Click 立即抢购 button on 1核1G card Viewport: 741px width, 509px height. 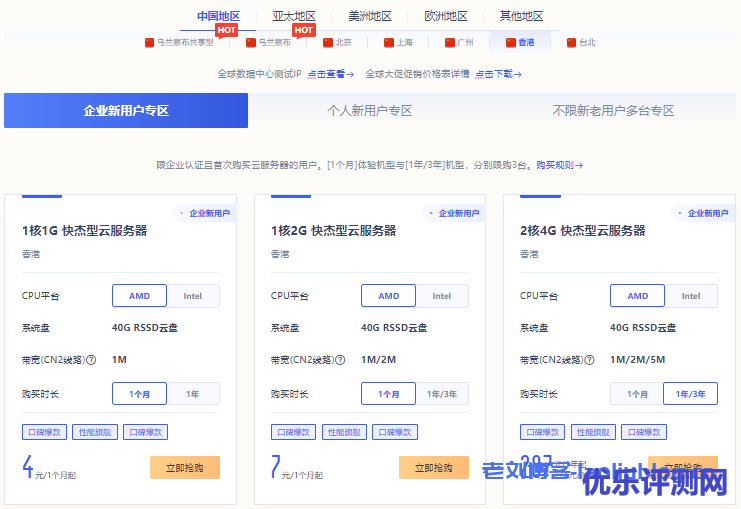184,467
